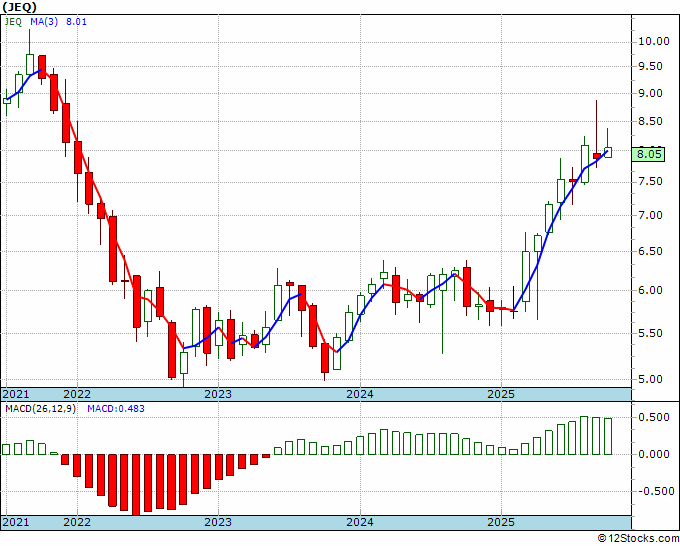Screen dimensions: 680x546
Task: Click the 8.50 price axis label
Action: [x=650, y=122]
